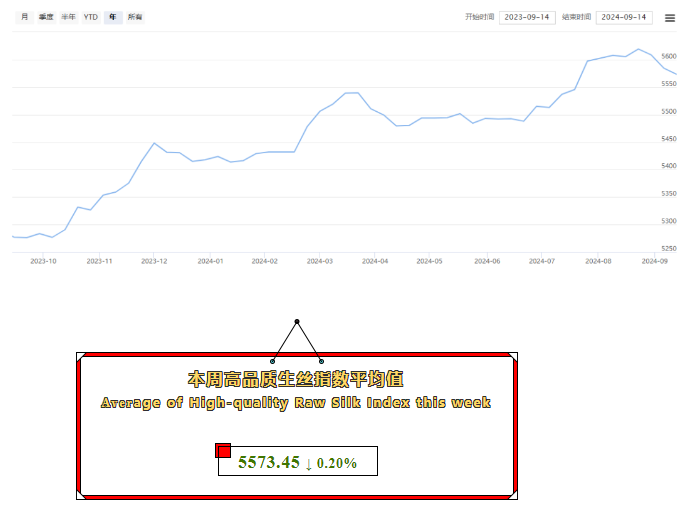This screenshot has width=690, height=510.
Task: Select the 月 (month) range button
Action: [x=25, y=17]
